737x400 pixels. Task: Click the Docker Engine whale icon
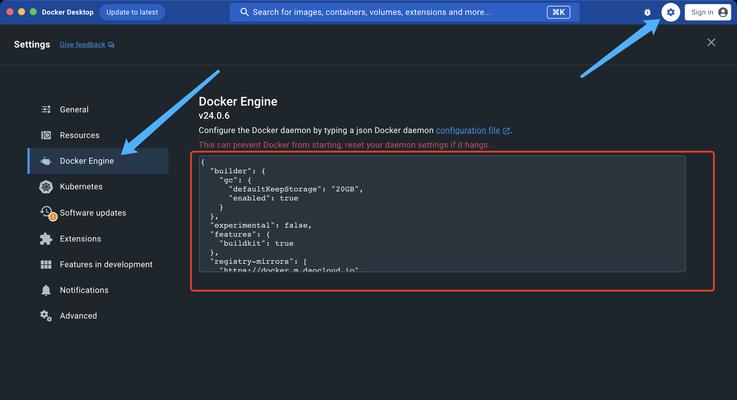pyautogui.click(x=46, y=161)
